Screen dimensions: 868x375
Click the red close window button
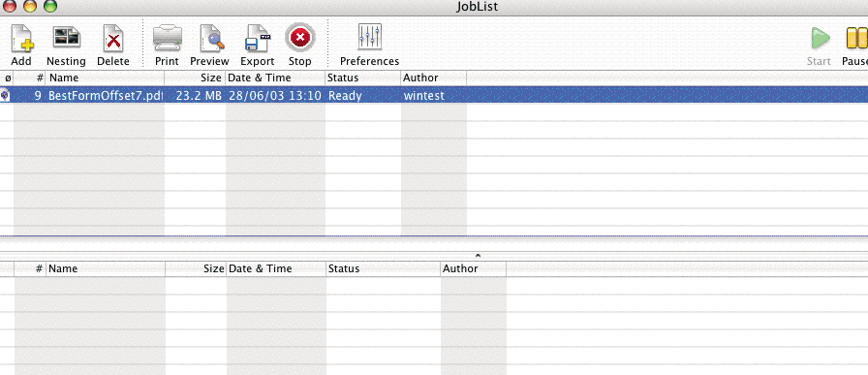click(9, 6)
